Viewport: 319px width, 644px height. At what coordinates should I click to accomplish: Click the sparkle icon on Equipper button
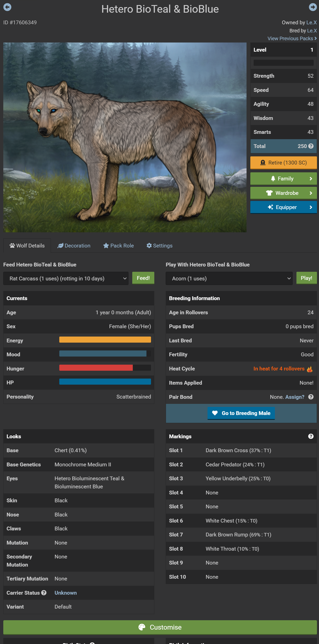coord(270,207)
